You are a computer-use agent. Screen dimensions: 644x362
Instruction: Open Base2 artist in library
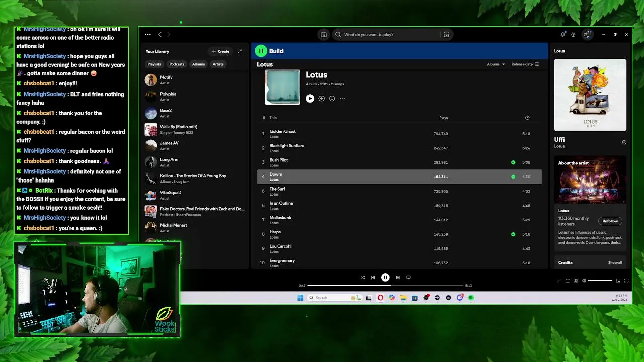194,113
